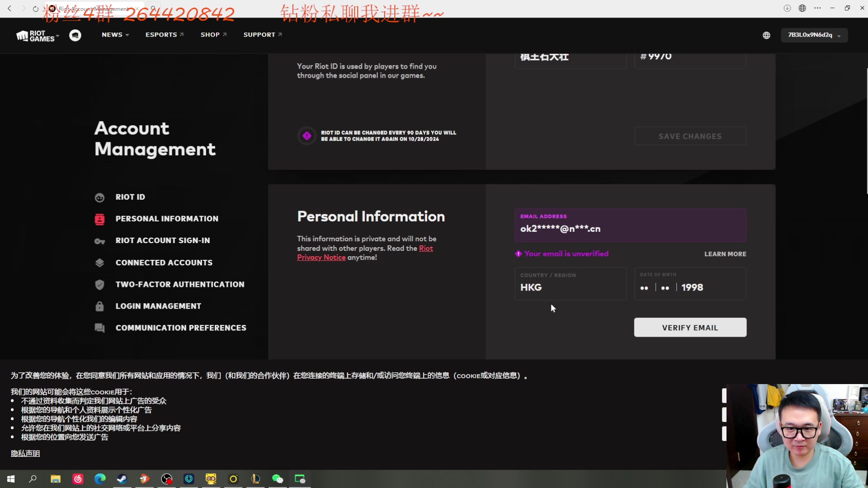The image size is (868, 488).
Task: Open the yellow raccoon app on taskbar
Action: (211, 479)
